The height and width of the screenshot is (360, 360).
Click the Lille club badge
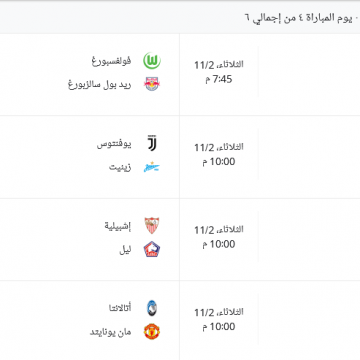[x=152, y=249]
